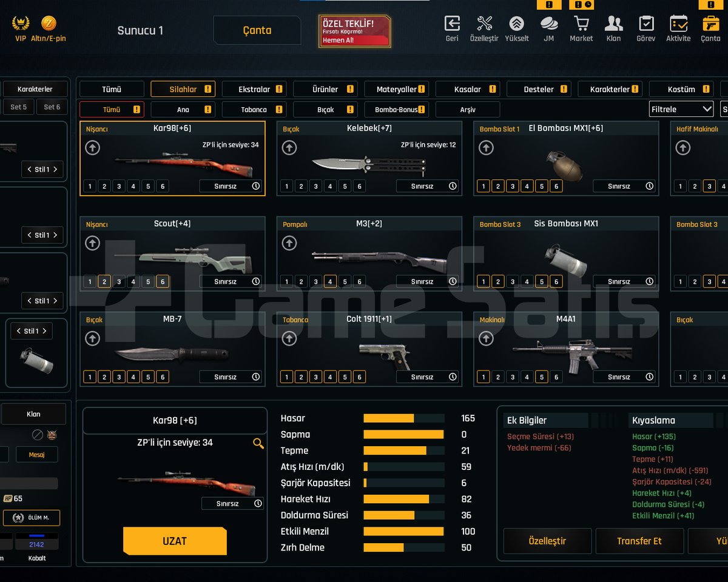728x582 pixels.
Task: Click the Mesaj button
Action: coord(37,455)
